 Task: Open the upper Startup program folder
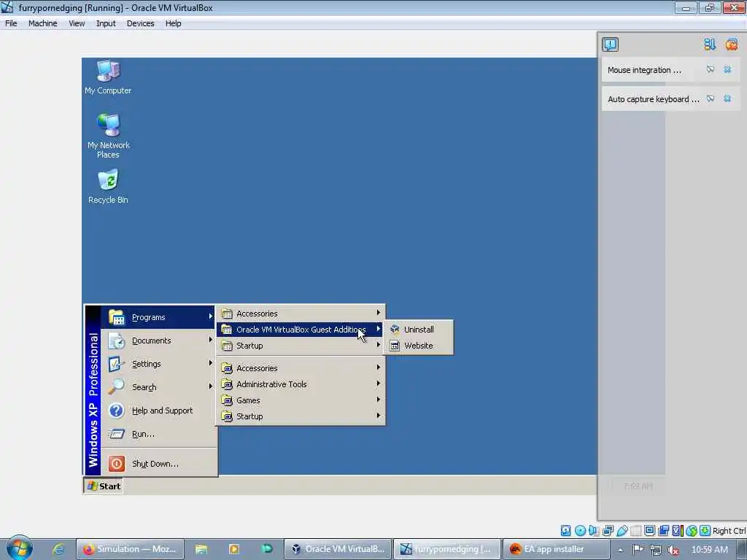click(x=300, y=346)
